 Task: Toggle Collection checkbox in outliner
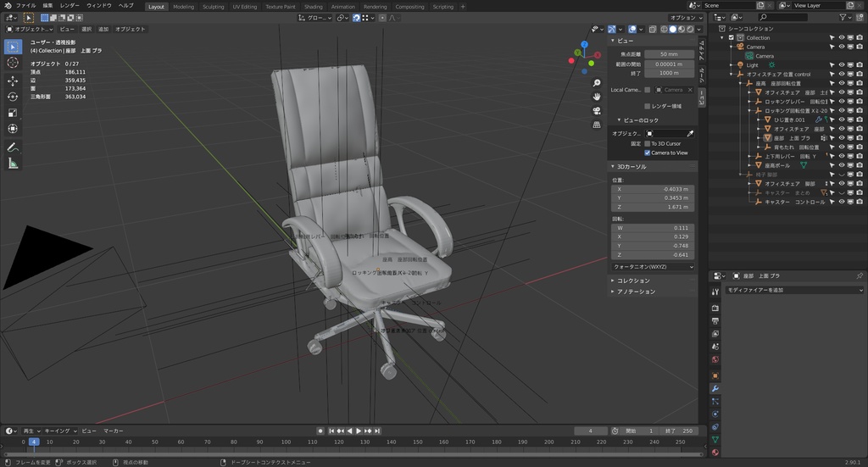click(732, 37)
